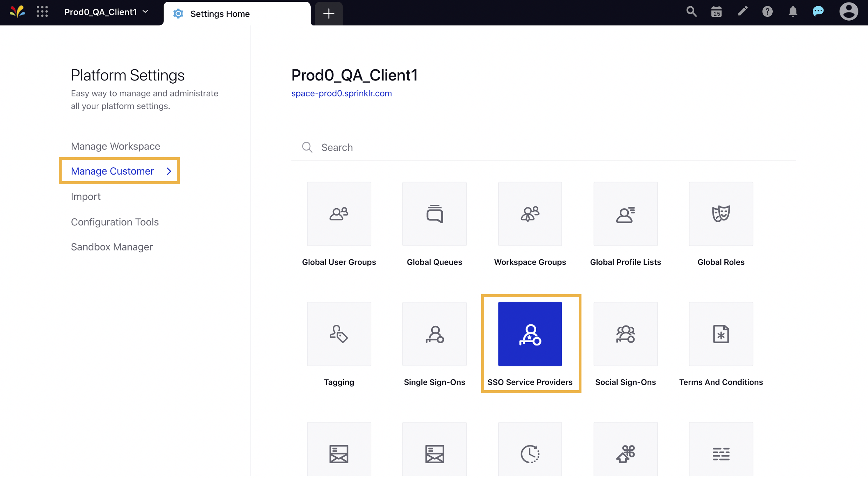Click the Global Queues label

point(434,262)
